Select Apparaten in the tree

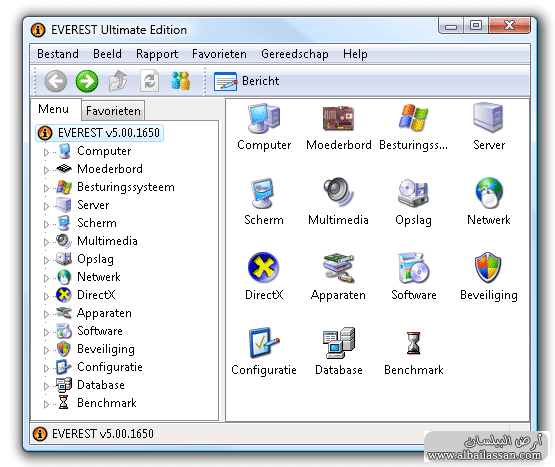click(x=104, y=313)
